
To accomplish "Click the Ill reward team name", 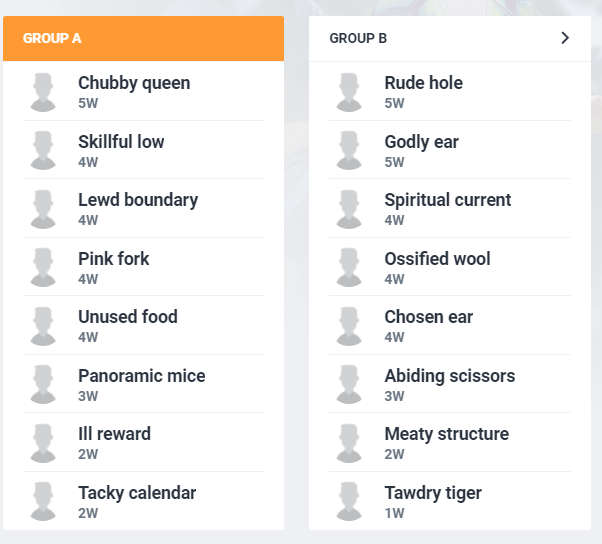I will point(114,434).
